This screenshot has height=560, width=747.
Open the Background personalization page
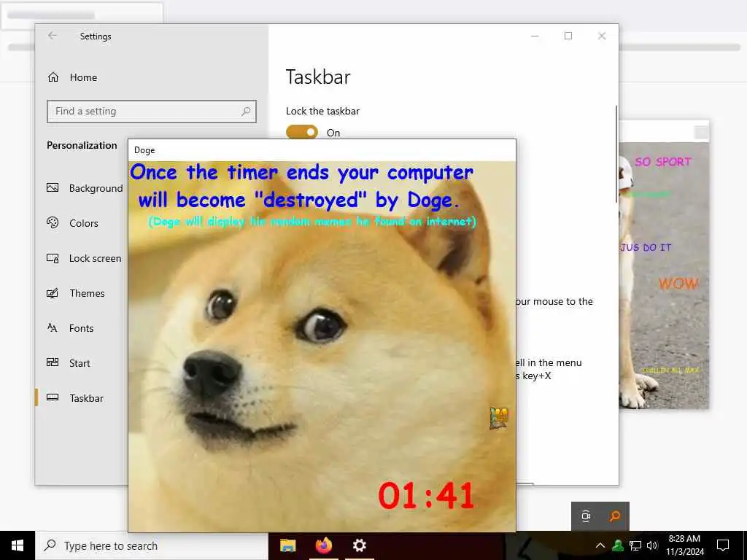[x=85, y=188]
